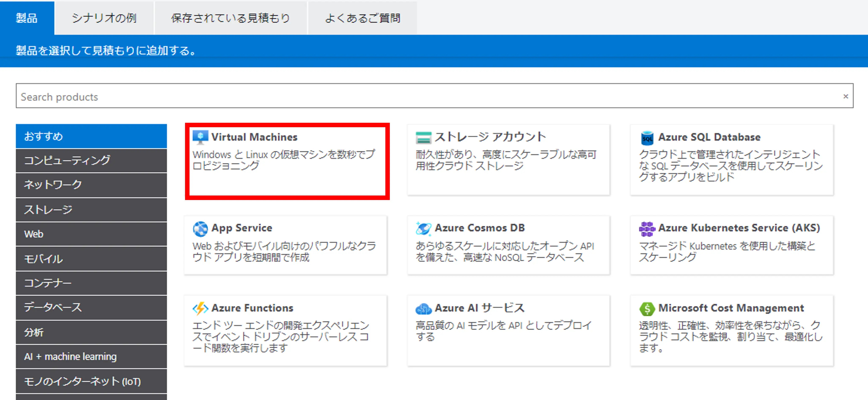Screen dimensions: 868x400
Task: Select the 分析 category
Action: [x=91, y=332]
